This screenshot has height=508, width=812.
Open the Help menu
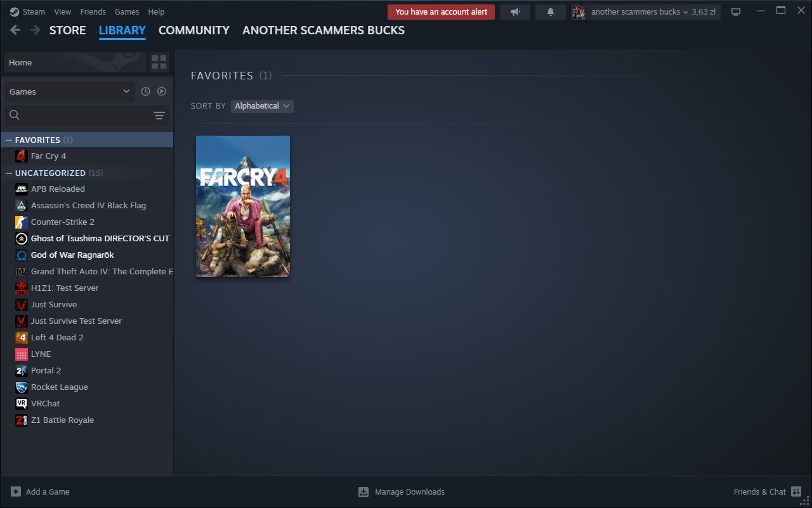pos(156,12)
